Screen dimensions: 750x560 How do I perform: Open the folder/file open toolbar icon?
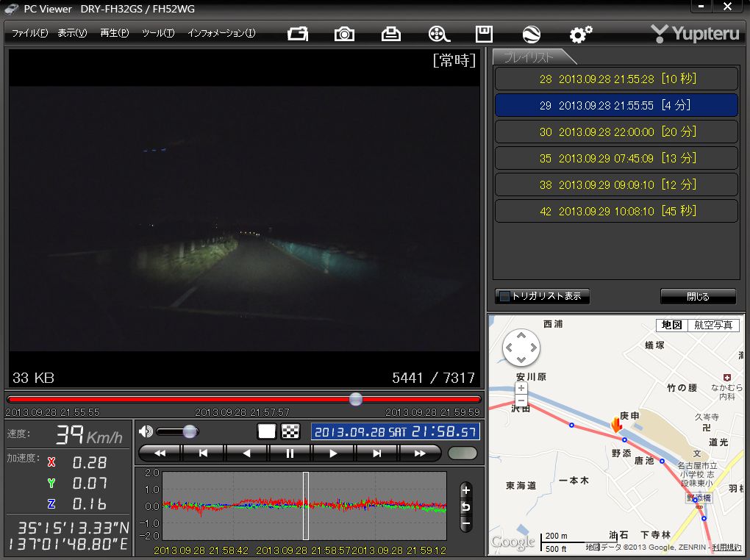[298, 34]
